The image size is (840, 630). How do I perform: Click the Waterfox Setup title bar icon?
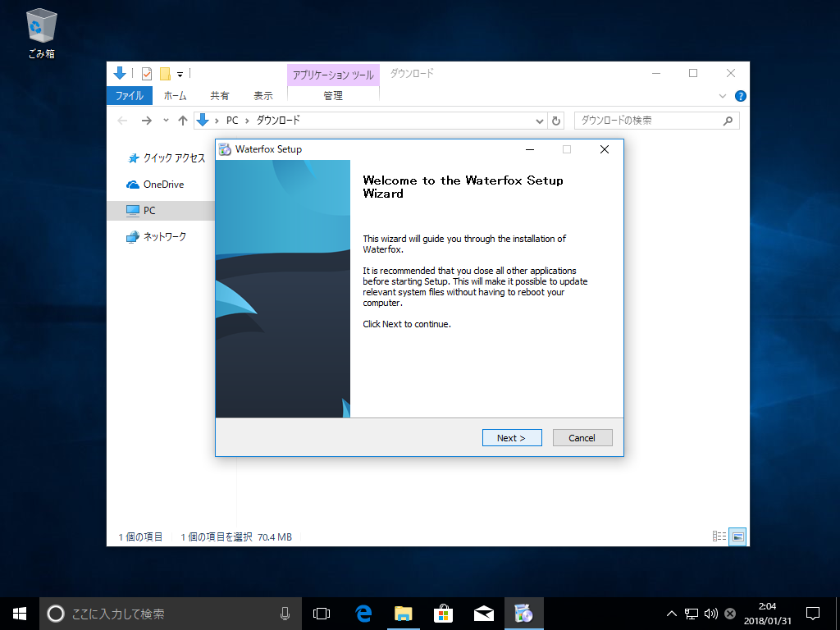[225, 149]
